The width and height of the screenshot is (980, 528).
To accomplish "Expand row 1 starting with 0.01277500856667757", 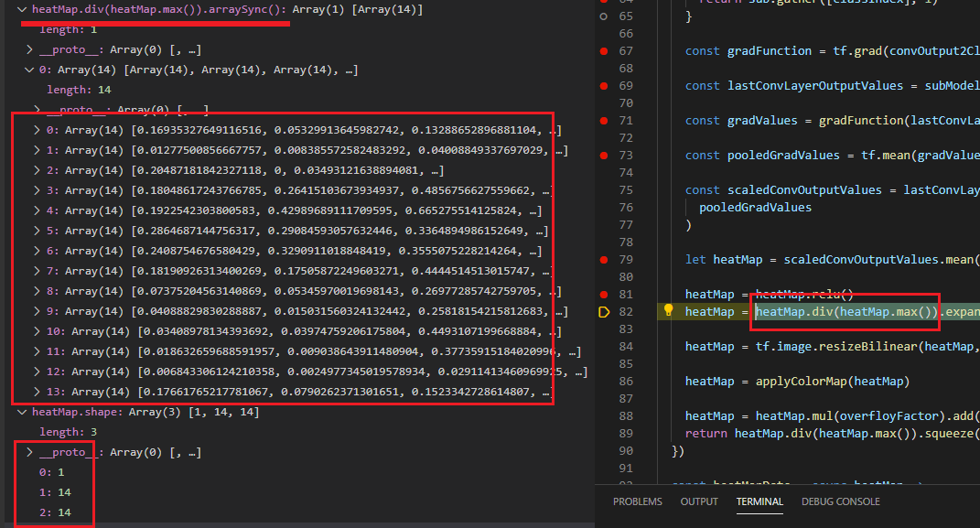I will tap(37, 150).
